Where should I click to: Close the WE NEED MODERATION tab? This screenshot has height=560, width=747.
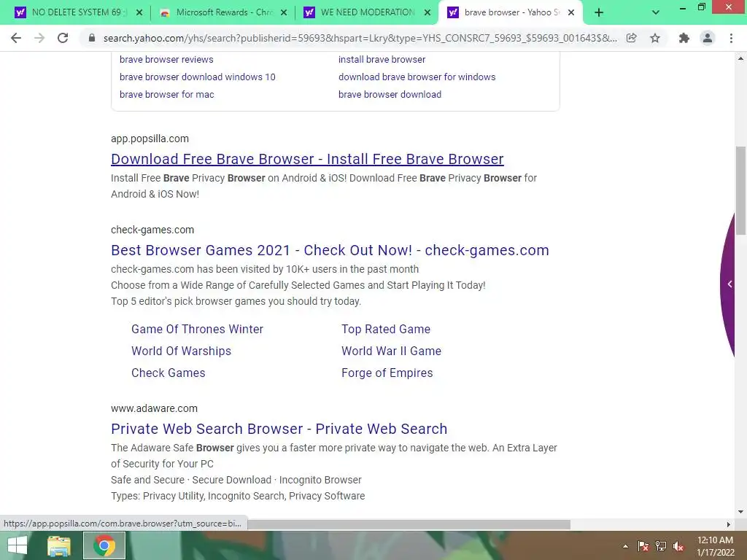(428, 13)
